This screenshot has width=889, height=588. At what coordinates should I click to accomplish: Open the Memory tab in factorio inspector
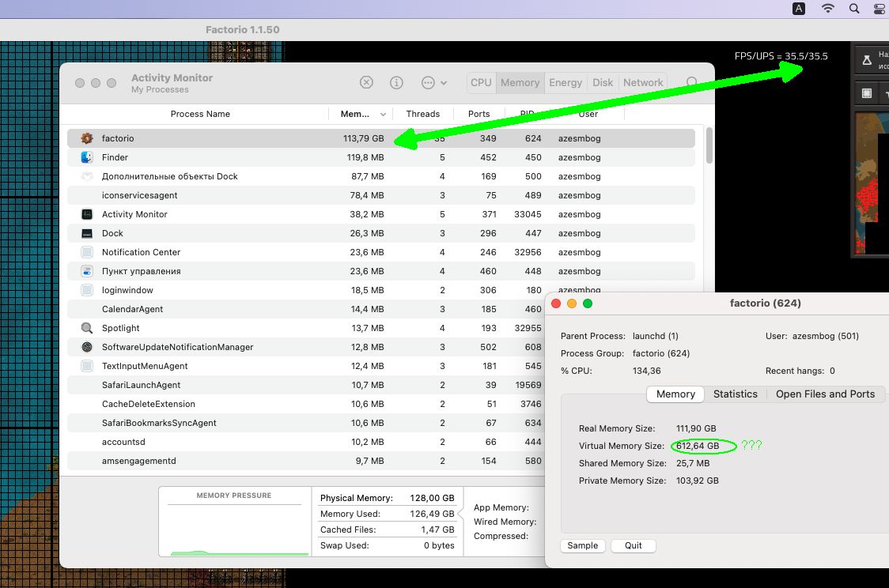(675, 394)
